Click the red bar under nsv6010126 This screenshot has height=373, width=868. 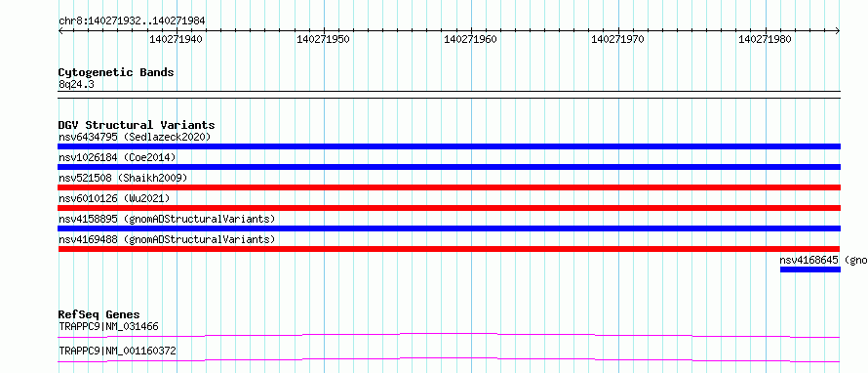pos(449,208)
